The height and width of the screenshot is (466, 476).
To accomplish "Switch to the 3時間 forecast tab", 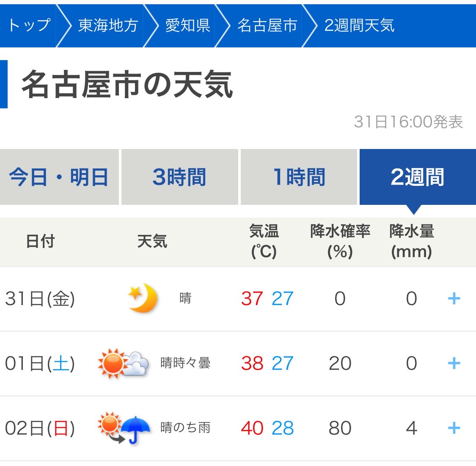I will [179, 177].
